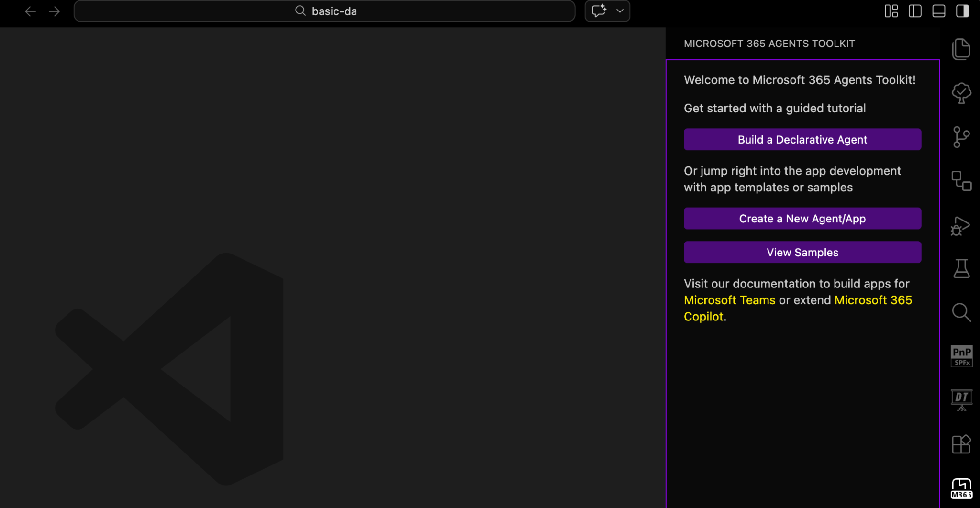This screenshot has width=980, height=508.
Task: Click Build a Declarative Agent button
Action: click(x=802, y=139)
